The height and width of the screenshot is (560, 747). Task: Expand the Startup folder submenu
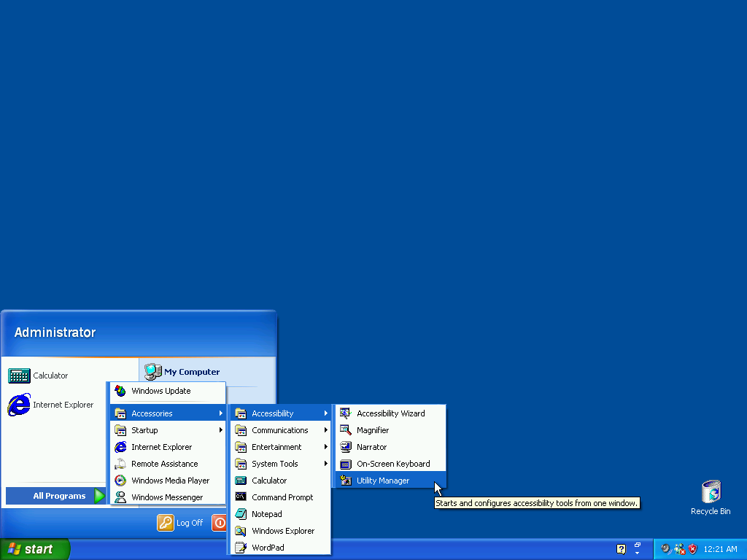144,430
